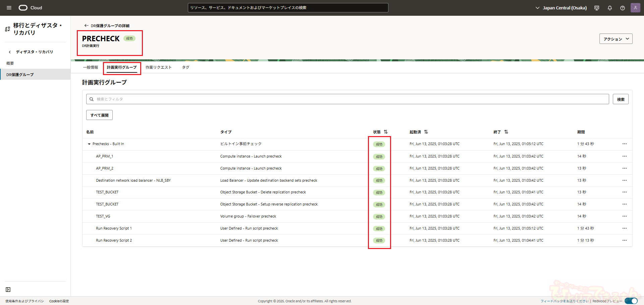Go back to DR保護グループの詳細
644x305 pixels.
pos(107,26)
